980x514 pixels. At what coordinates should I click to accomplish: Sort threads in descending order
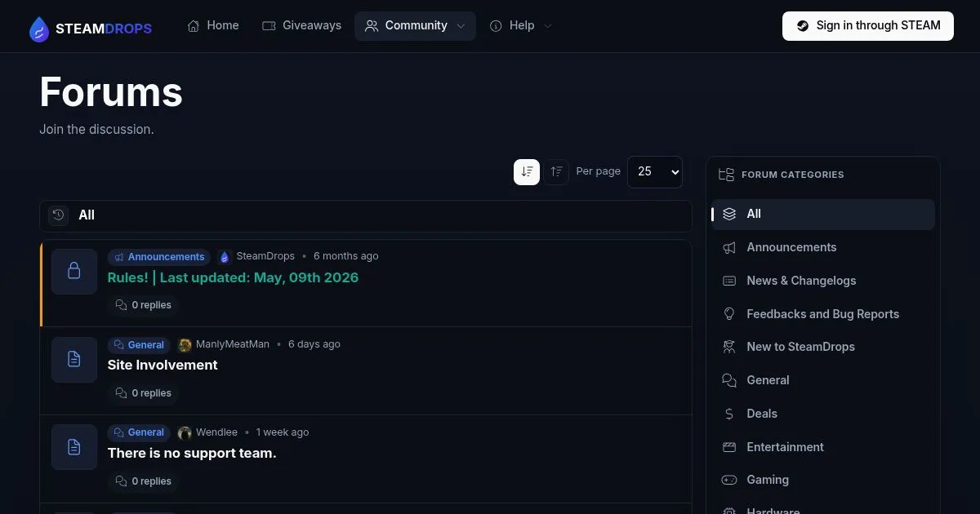527,171
